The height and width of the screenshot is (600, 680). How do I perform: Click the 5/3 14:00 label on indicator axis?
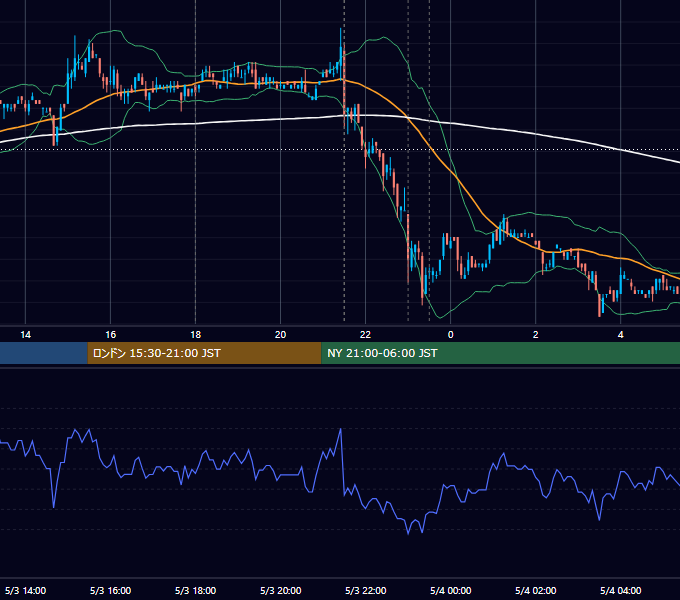click(x=26, y=590)
